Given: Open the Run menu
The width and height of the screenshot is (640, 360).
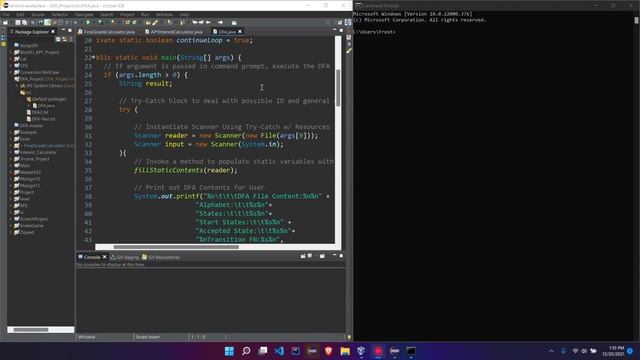Looking at the screenshot, I should (145, 15).
